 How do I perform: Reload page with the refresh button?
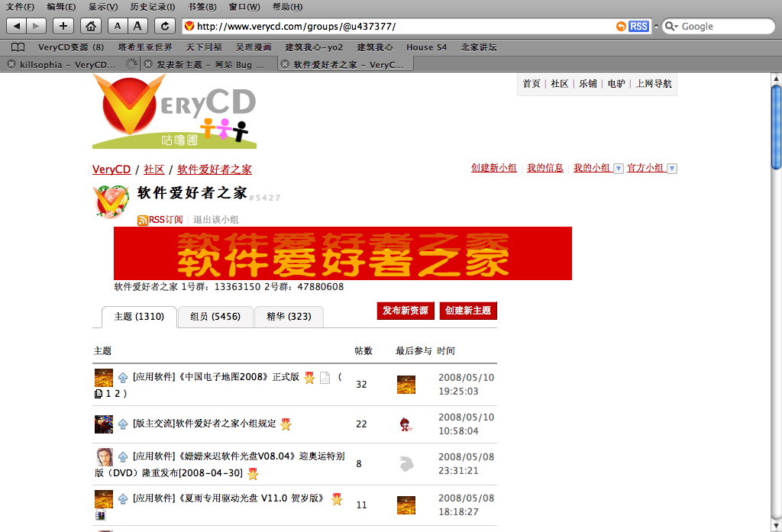tap(165, 26)
